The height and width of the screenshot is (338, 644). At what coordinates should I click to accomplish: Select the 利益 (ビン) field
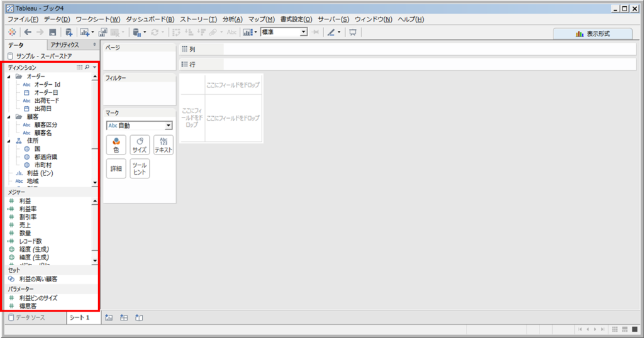tap(40, 173)
